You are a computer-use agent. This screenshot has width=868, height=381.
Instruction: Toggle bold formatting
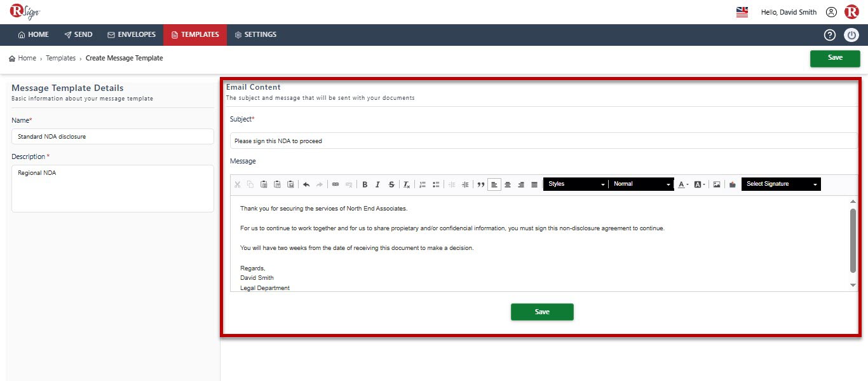pyautogui.click(x=365, y=184)
